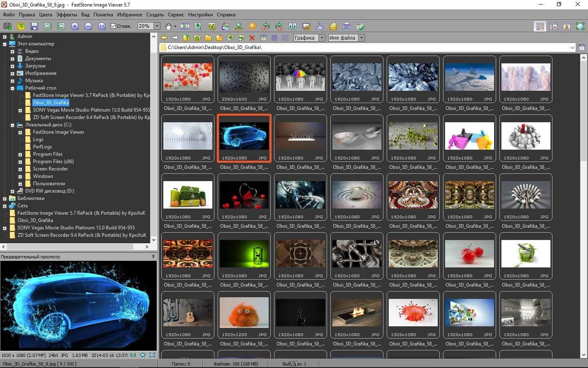Click the Save (floppy disk) icon

tap(34, 26)
